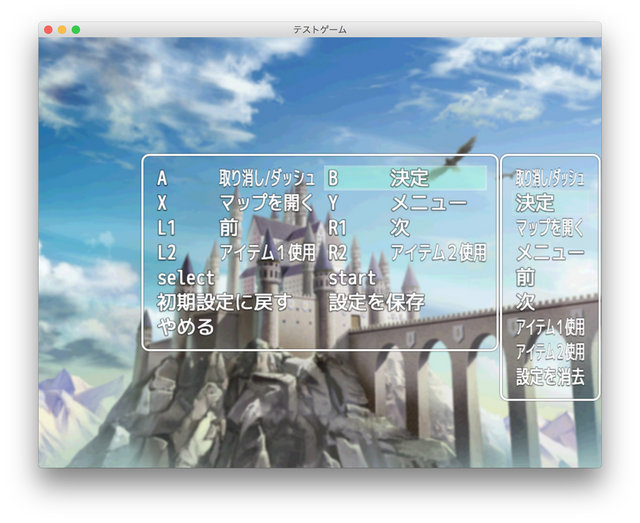640x523 pixels.
Task: Select the Y メニュー mapping row
Action: 405,203
